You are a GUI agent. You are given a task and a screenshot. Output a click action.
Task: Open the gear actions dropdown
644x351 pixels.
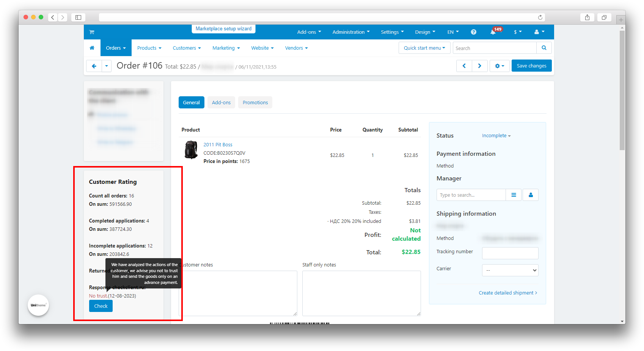point(499,66)
